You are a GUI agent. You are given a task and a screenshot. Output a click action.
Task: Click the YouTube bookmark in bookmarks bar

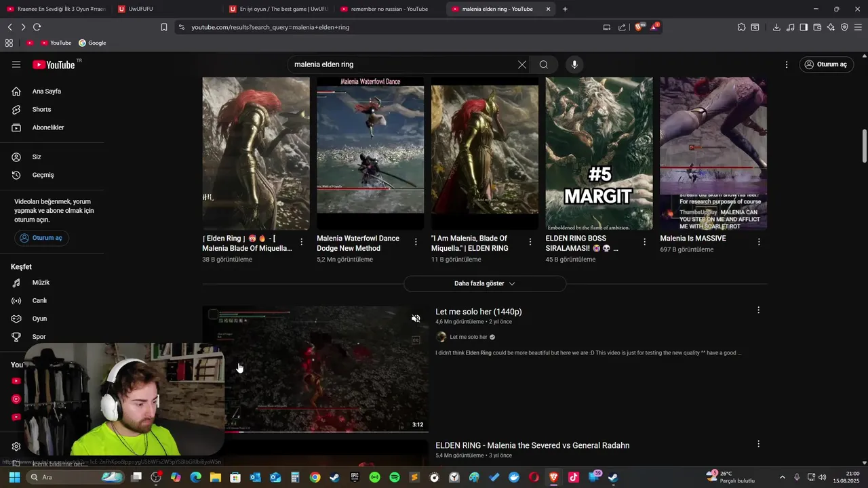pyautogui.click(x=56, y=43)
